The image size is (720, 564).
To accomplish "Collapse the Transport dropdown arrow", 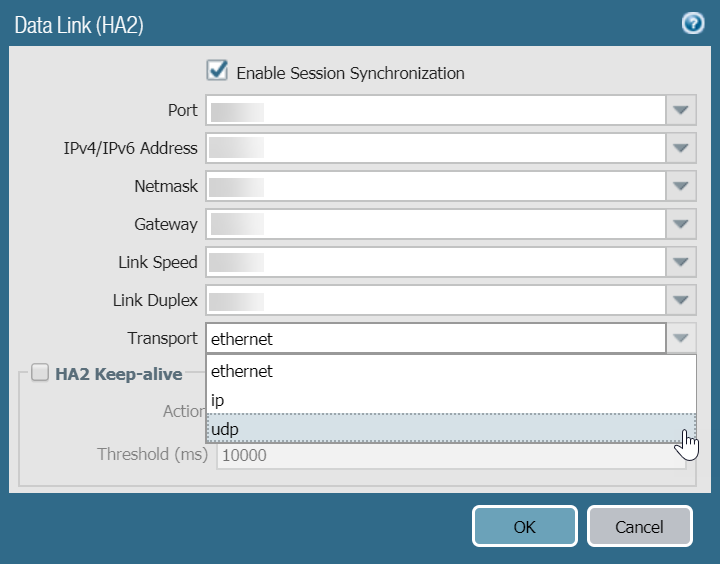I will coord(681,338).
